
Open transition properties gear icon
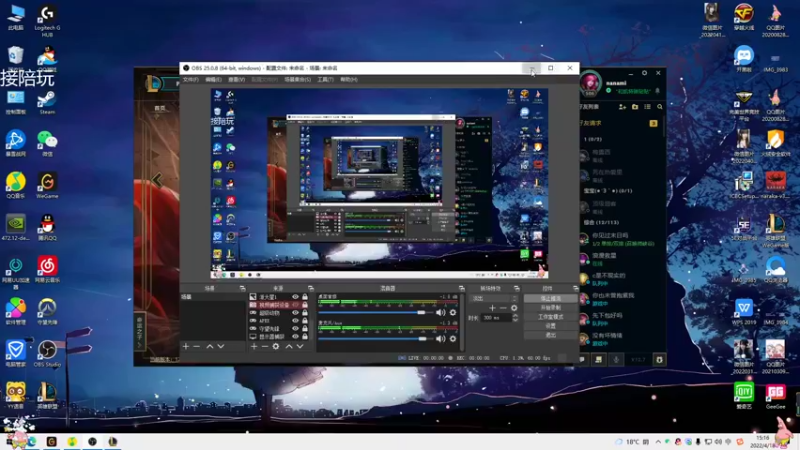coord(514,308)
